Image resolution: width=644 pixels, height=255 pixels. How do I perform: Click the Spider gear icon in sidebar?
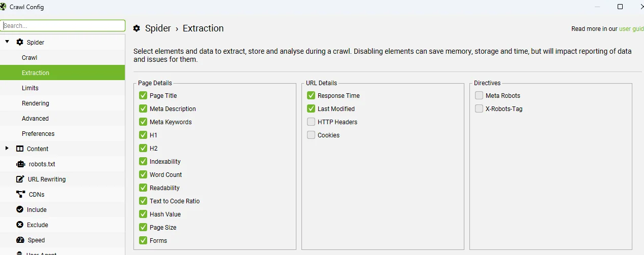point(20,42)
